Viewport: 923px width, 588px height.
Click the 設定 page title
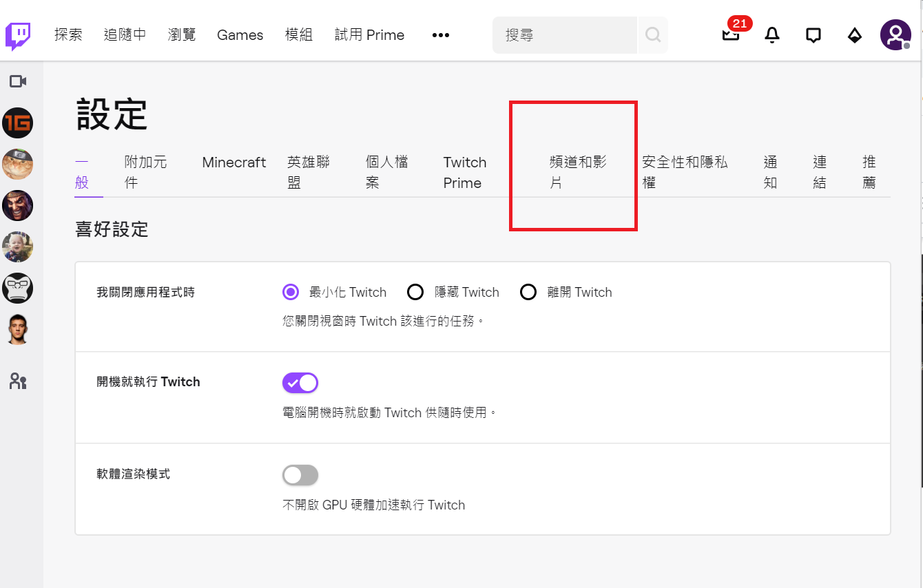point(112,114)
